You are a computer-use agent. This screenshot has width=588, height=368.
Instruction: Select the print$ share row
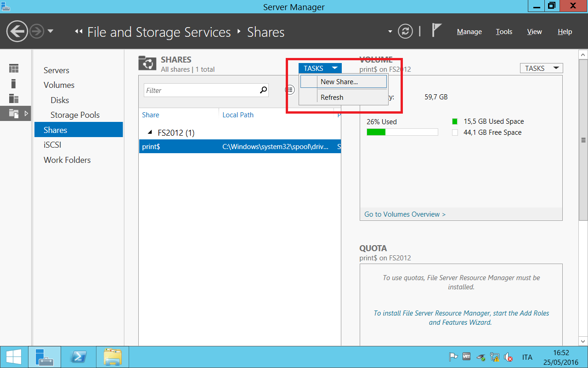pyautogui.click(x=240, y=147)
